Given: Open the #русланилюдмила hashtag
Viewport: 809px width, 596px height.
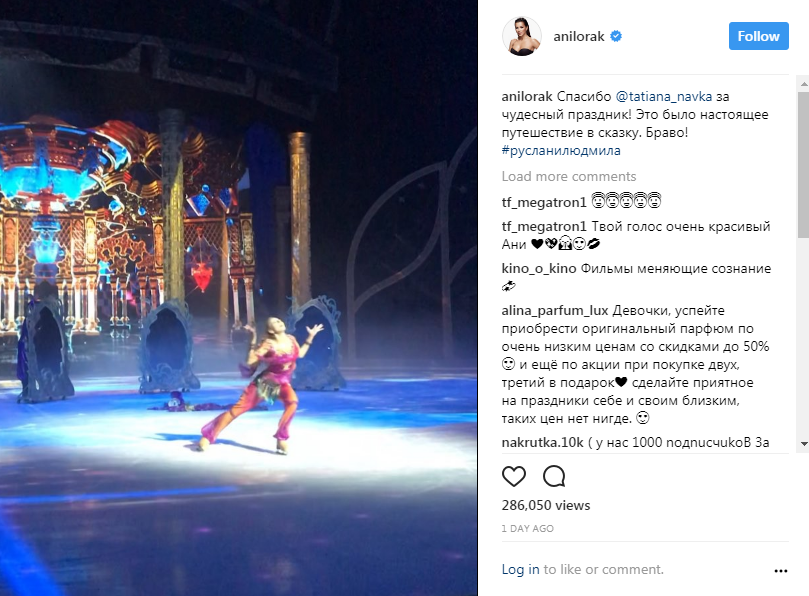Looking at the screenshot, I should 561,151.
